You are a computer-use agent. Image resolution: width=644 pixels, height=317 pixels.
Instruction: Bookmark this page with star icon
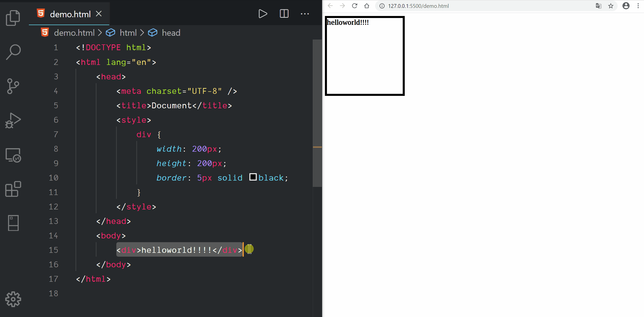coord(611,6)
